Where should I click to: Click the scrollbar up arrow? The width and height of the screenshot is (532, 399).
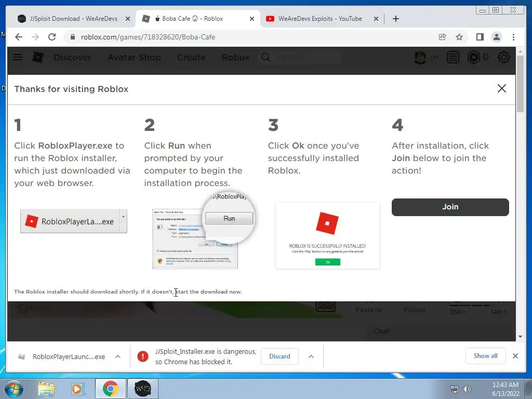[x=520, y=51]
